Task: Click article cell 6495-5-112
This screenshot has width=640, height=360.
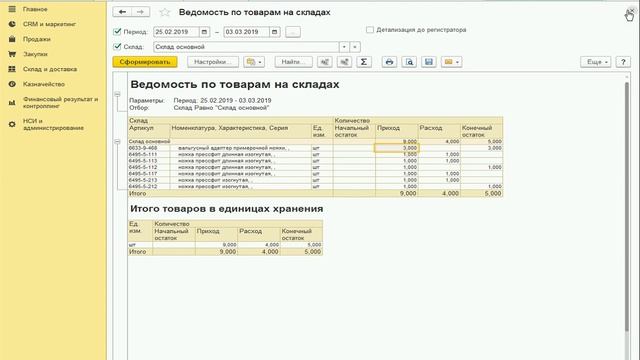Action: [149, 167]
